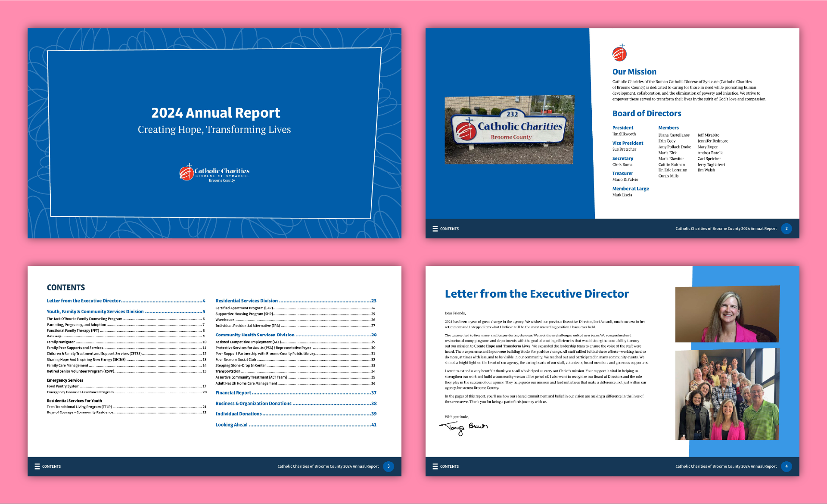This screenshot has width=827, height=504.
Task: Open the Contents hamburger menu on page 2
Action: pos(435,229)
